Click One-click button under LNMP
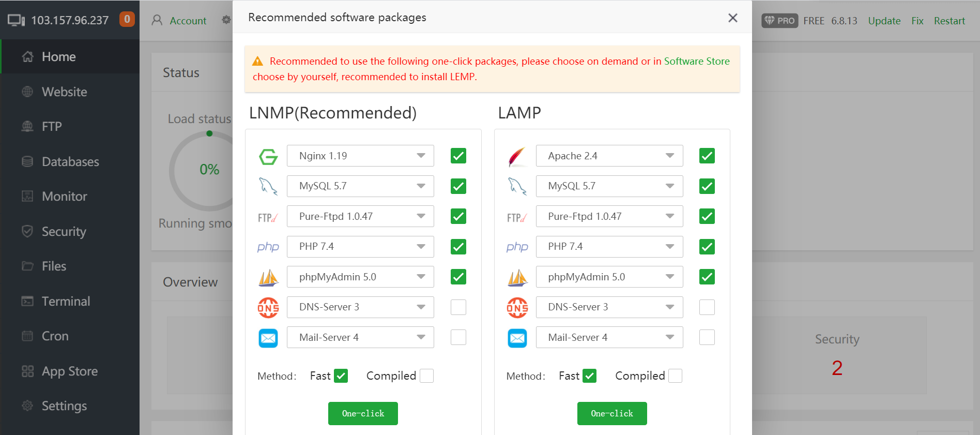The height and width of the screenshot is (435, 980). pos(363,413)
